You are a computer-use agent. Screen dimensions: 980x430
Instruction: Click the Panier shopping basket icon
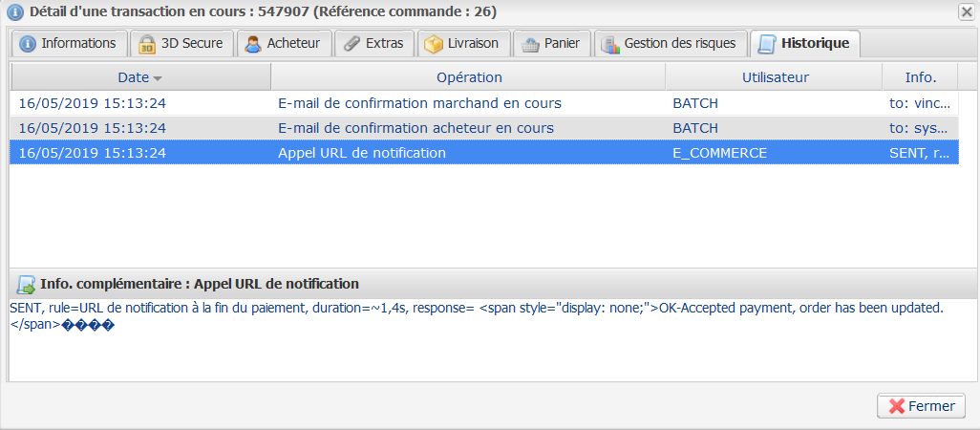530,44
